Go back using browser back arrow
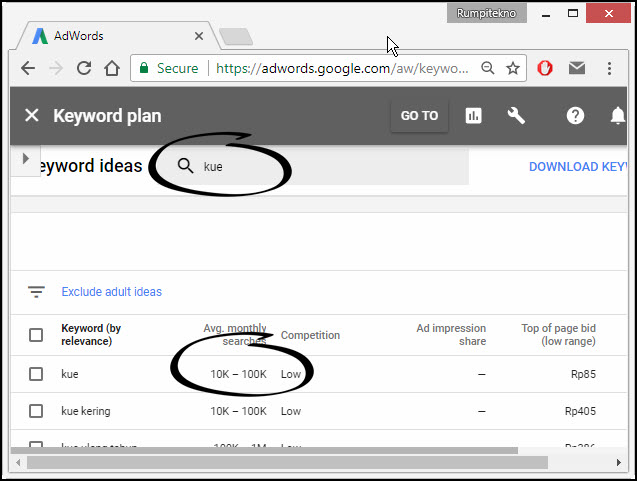Image resolution: width=637 pixels, height=481 pixels. (x=28, y=68)
